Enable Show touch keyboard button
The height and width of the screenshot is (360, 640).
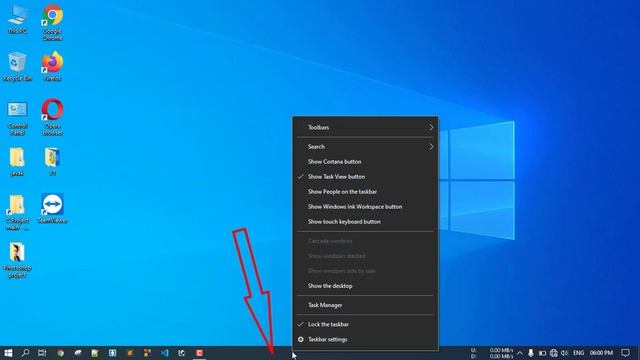point(365,222)
